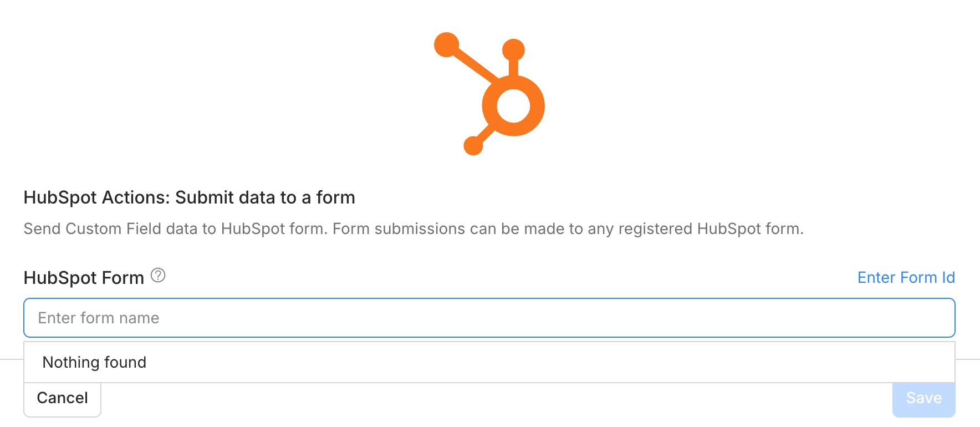Click the Enter Form Id link

pyautogui.click(x=906, y=277)
